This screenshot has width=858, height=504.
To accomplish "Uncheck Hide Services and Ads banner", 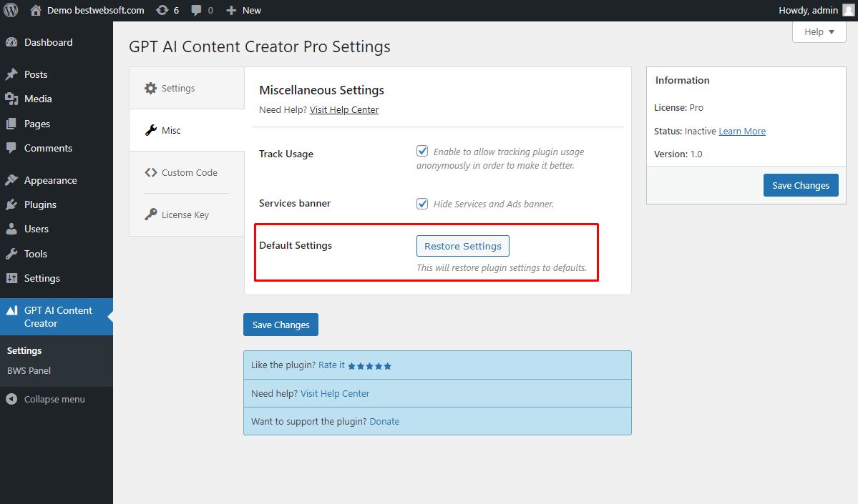I will [422, 203].
